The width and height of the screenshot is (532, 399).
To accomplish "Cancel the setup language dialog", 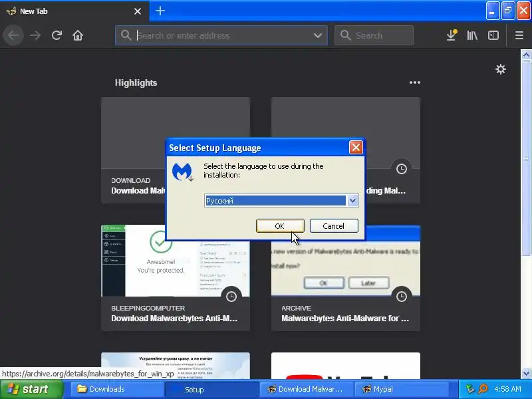I will point(334,226).
